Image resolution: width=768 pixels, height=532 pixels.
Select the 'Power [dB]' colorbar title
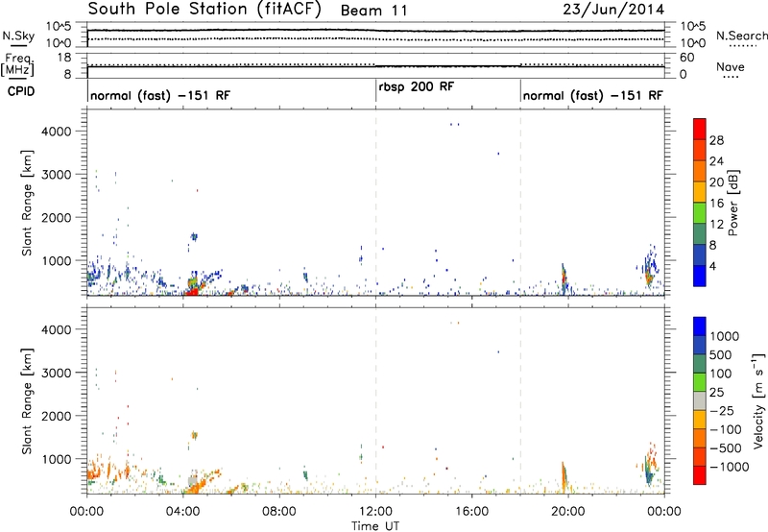[732, 203]
